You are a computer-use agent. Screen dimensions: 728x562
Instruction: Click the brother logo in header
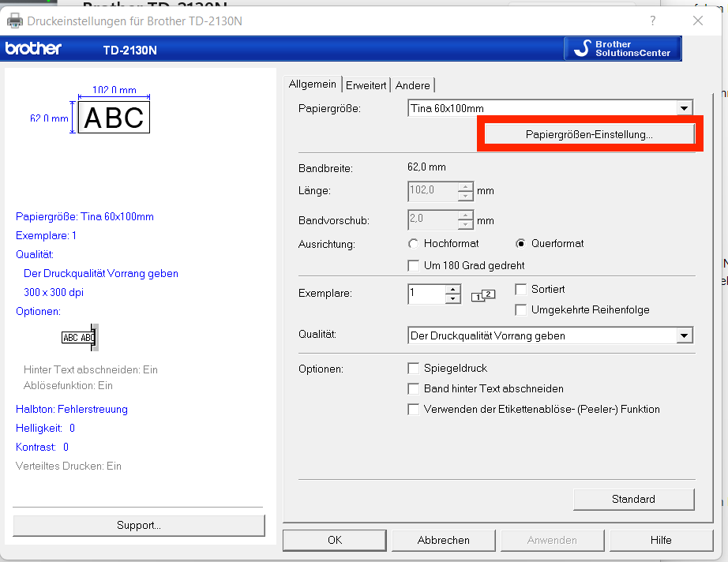click(x=33, y=48)
